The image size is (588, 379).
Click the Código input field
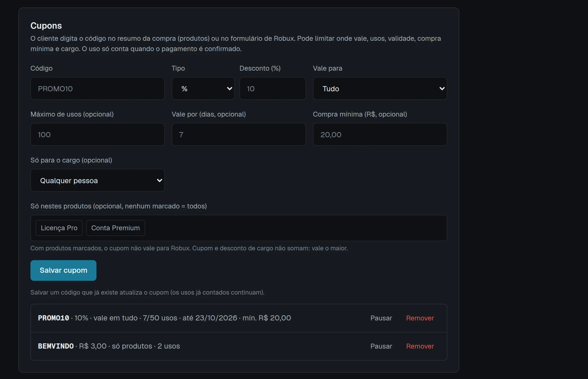coord(97,88)
